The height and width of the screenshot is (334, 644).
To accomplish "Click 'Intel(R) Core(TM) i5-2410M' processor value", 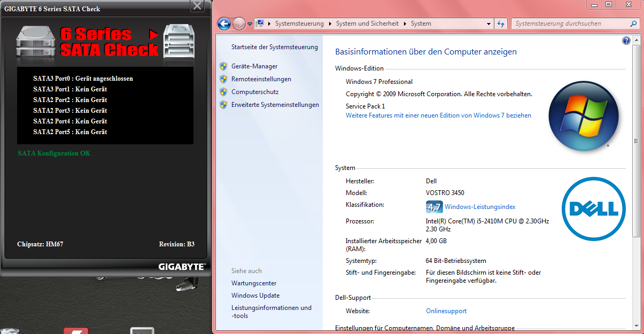I will coord(487,225).
